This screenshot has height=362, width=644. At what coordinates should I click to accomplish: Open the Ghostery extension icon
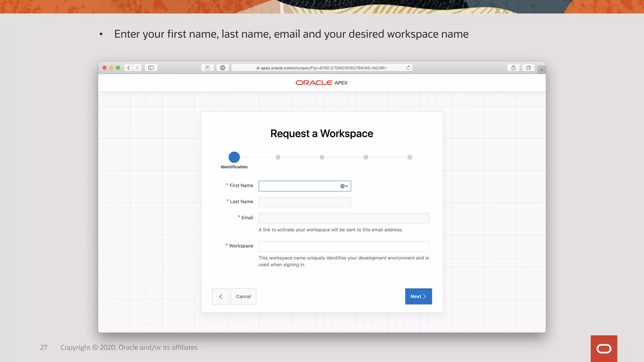pyautogui.click(x=208, y=68)
